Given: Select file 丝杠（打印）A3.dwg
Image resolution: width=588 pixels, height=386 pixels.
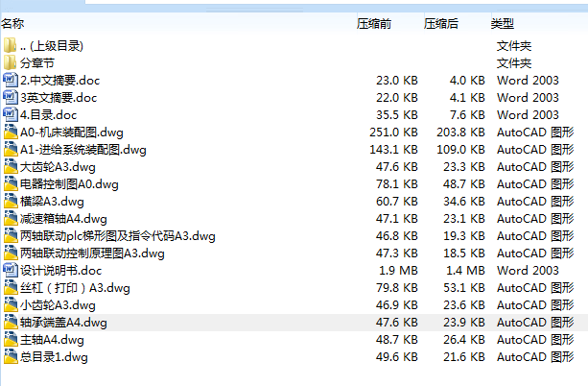Looking at the screenshot, I should click(x=75, y=288).
